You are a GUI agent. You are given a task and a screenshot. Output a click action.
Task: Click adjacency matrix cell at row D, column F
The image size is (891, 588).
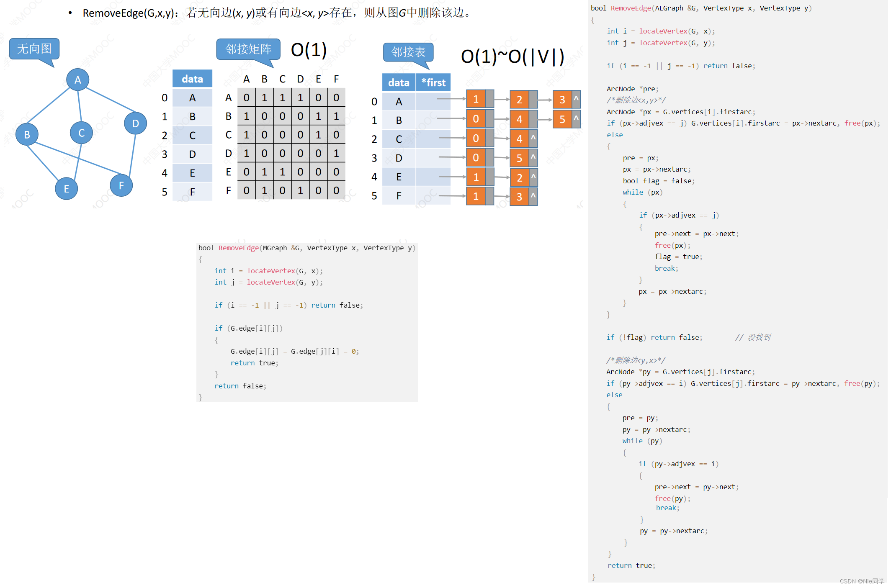[336, 153]
